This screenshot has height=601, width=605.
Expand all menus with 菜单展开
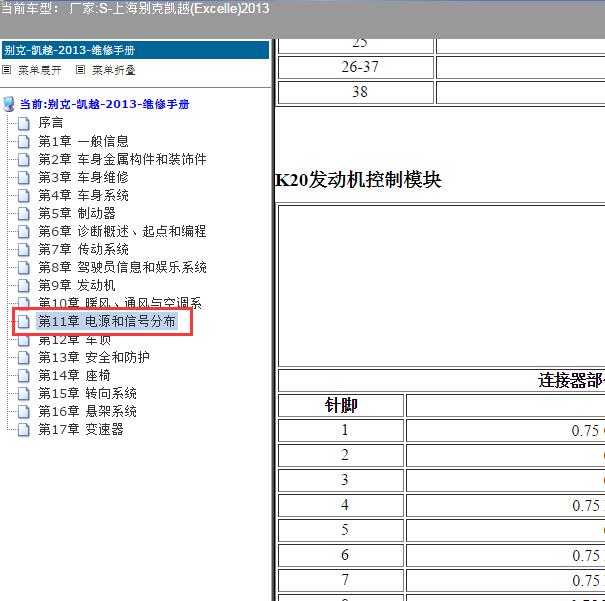(40, 70)
